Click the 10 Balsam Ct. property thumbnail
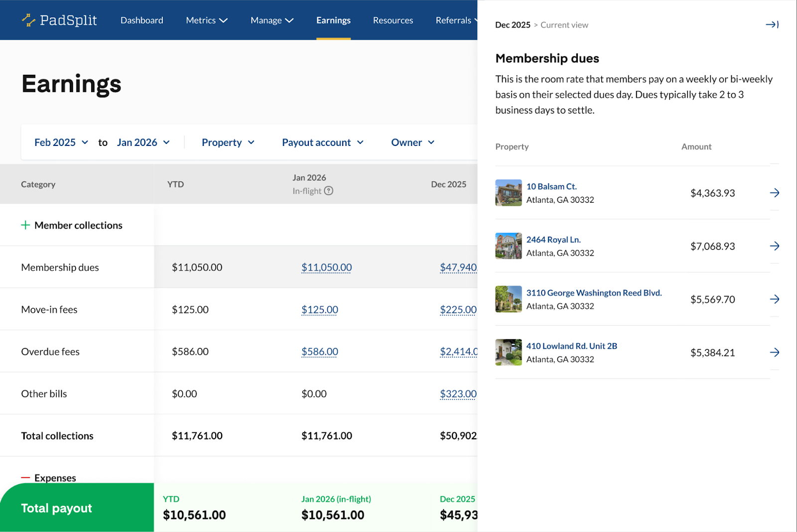This screenshot has width=797, height=532. 508,193
